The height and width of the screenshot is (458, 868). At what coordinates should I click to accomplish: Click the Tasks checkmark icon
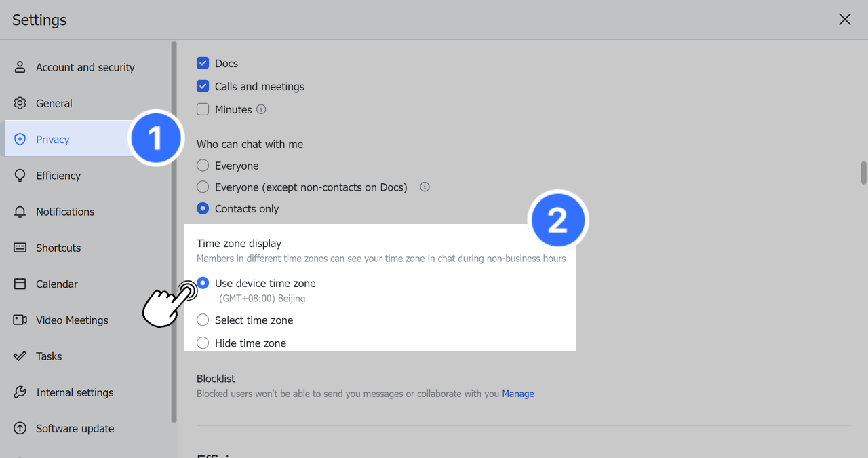(x=20, y=356)
